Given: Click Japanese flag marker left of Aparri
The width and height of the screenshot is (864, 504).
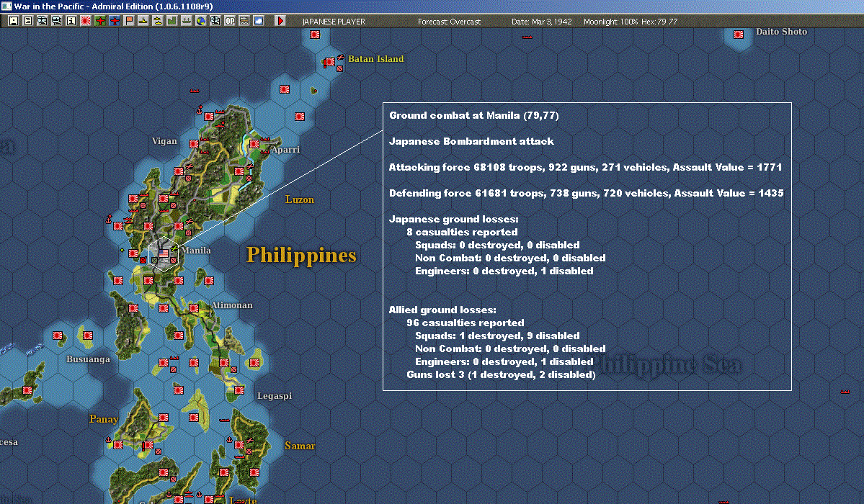Looking at the screenshot, I should pos(254,144).
